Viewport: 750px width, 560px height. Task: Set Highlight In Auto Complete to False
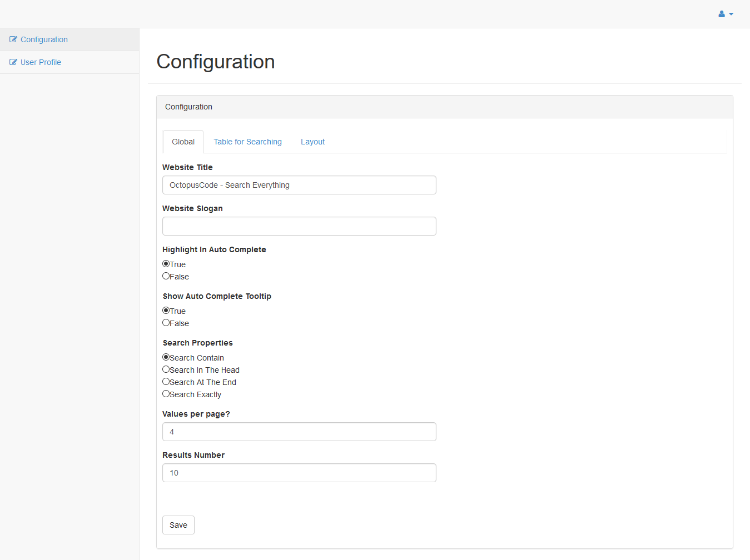(x=166, y=276)
